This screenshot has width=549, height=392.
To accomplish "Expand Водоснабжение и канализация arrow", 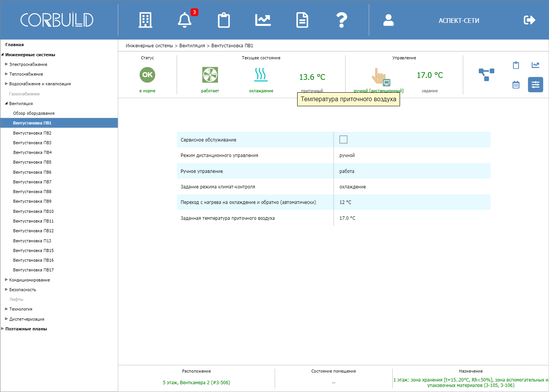I will [x=6, y=84].
